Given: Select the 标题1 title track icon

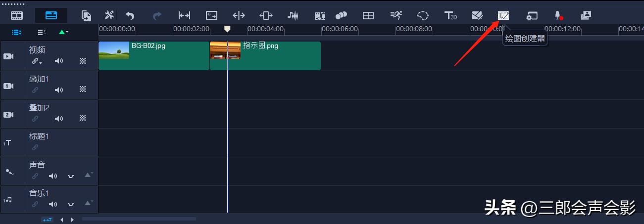Looking at the screenshot, I should 7,143.
